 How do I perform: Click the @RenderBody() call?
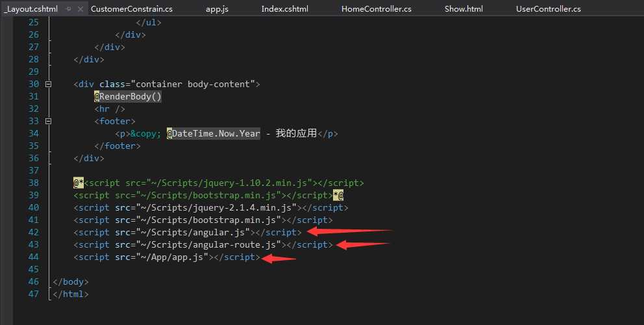(x=128, y=96)
